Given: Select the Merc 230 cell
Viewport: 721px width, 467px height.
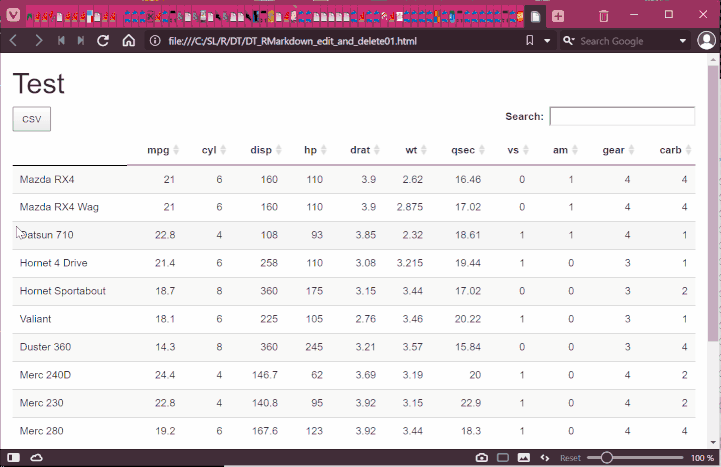Looking at the screenshot, I should pos(41,403).
